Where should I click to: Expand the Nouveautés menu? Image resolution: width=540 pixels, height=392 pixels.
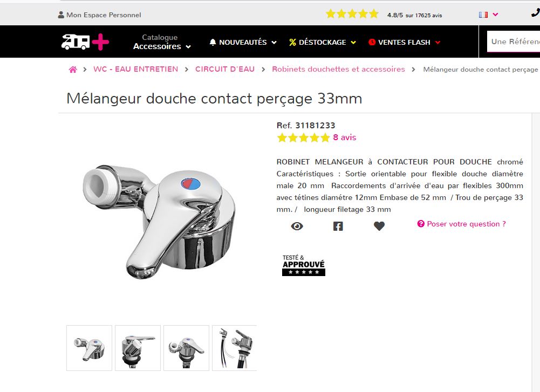click(x=243, y=43)
